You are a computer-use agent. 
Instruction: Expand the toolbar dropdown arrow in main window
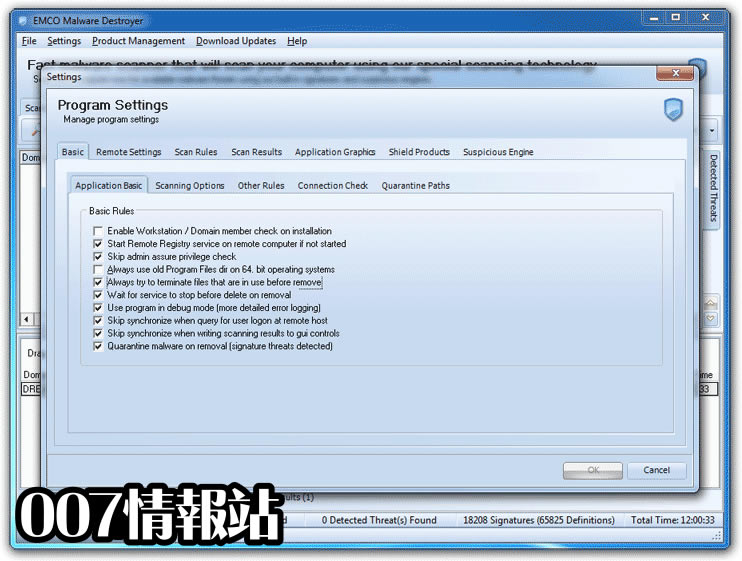pyautogui.click(x=712, y=131)
